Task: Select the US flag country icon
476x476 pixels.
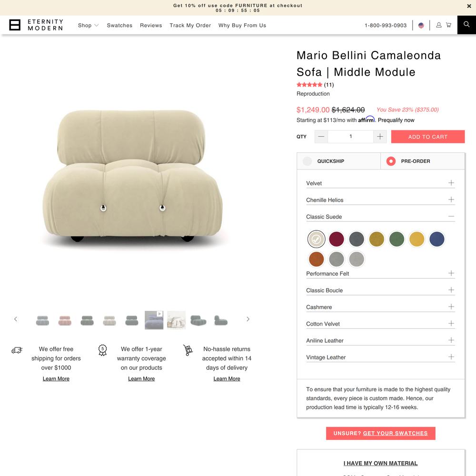Action: click(421, 26)
